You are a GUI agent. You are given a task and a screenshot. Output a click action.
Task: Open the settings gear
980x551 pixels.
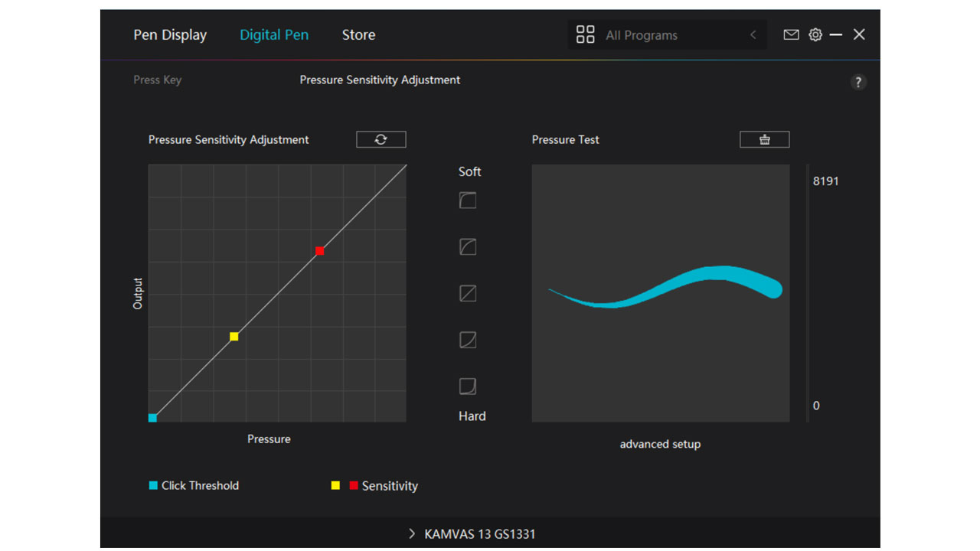click(815, 34)
